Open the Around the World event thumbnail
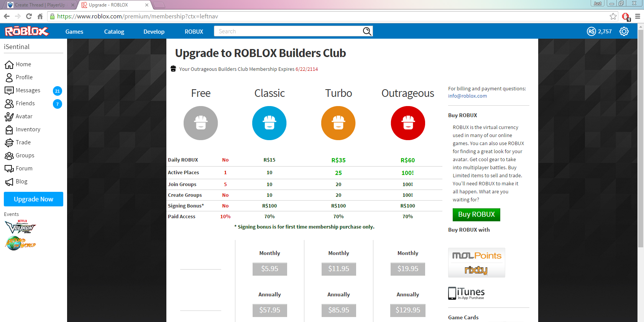 (x=21, y=243)
